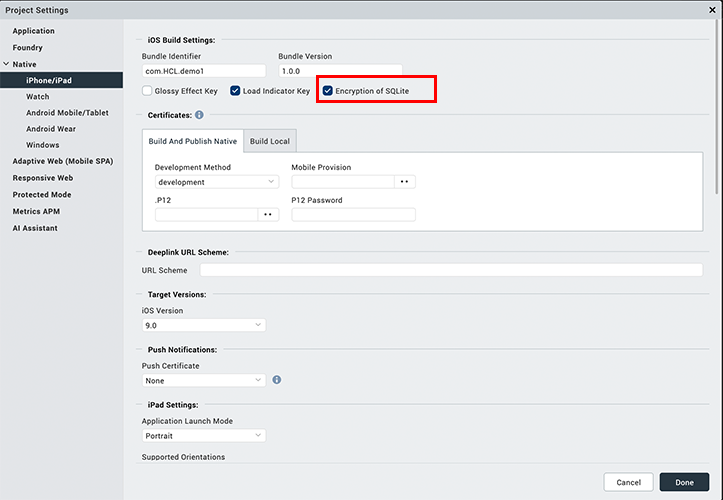Uncheck the Load Indicator Key option
Viewport: 723px width, 500px height.
(x=235, y=91)
